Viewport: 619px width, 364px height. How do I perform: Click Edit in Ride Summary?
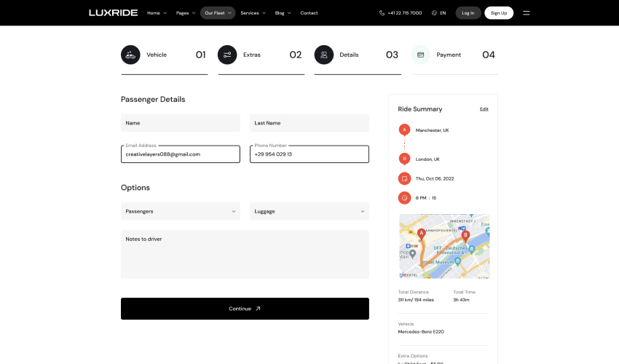pyautogui.click(x=484, y=109)
